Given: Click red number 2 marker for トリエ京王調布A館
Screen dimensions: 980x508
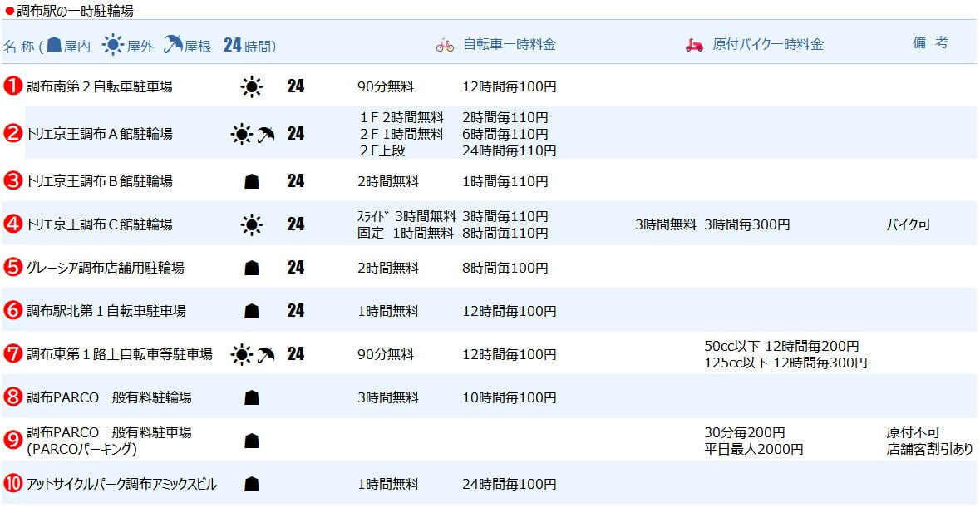Looking at the screenshot, I should click(12, 133).
